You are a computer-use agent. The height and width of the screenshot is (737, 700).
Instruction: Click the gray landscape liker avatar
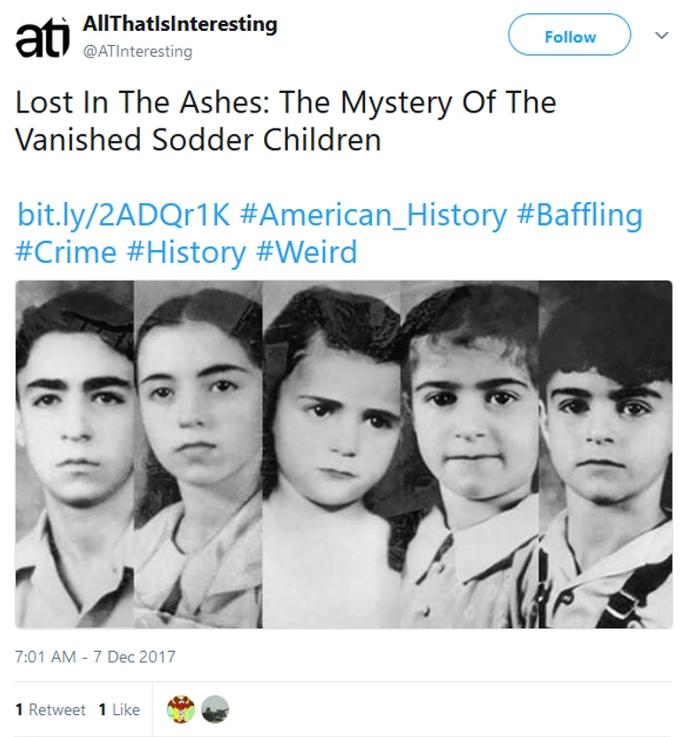(x=215, y=709)
